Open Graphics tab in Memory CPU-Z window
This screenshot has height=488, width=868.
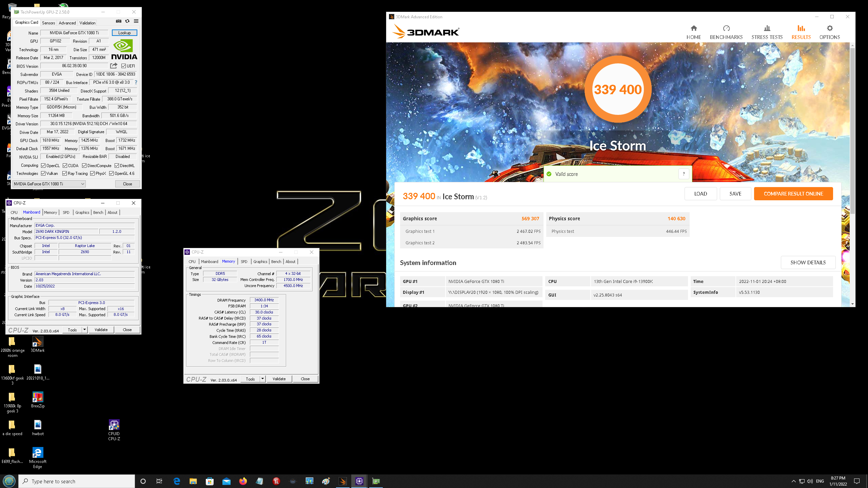tap(260, 262)
